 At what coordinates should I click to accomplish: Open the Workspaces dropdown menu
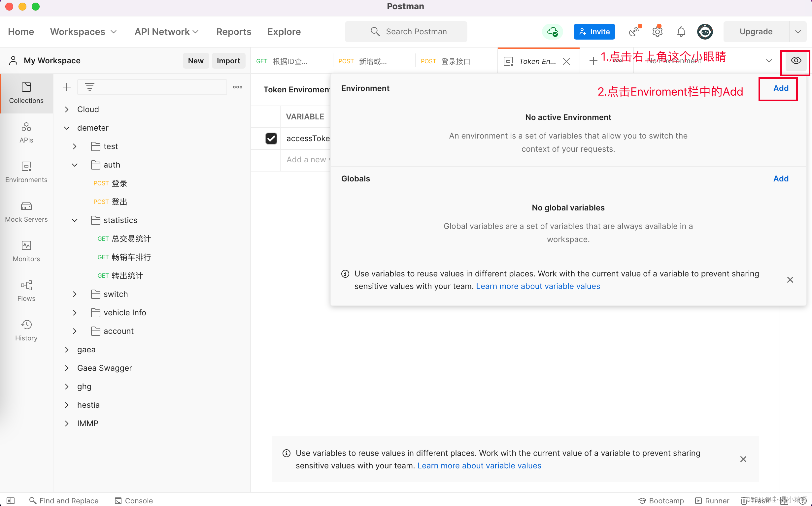click(x=83, y=32)
